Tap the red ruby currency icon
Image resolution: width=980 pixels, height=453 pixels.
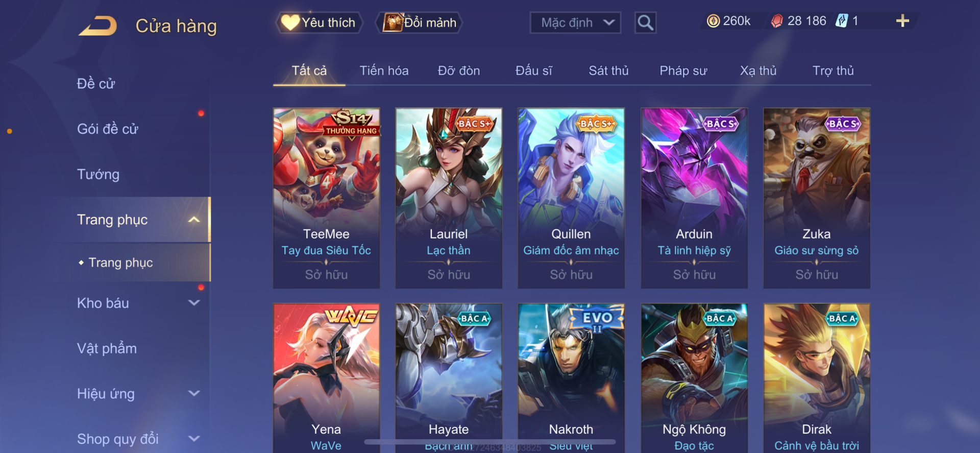(777, 21)
